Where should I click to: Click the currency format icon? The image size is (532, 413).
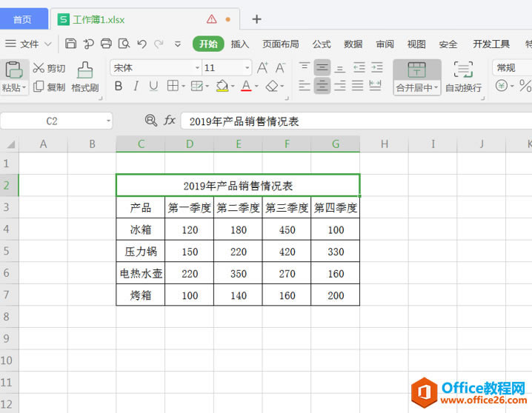click(502, 86)
